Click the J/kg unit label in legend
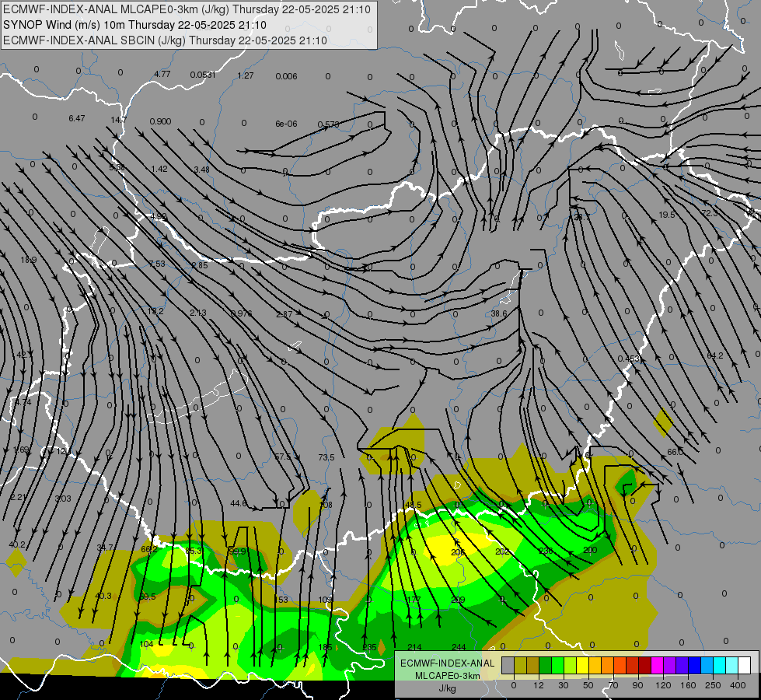This screenshot has width=761, height=700. pos(447,688)
